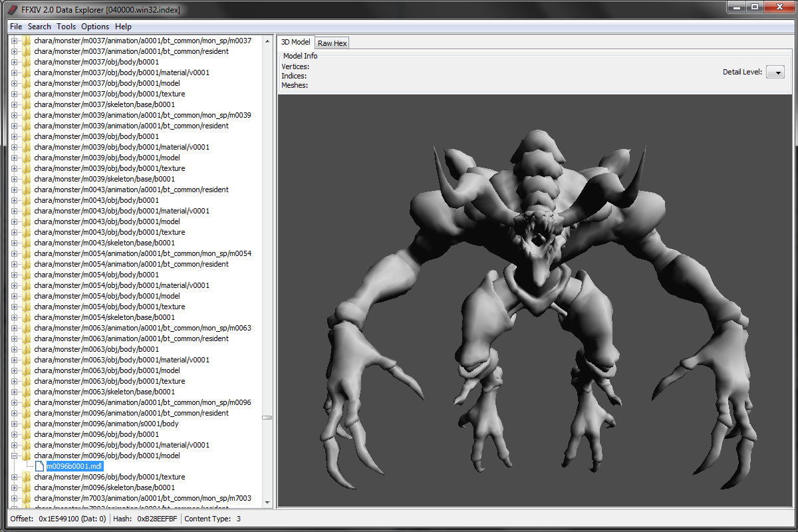Click folder icon of m0037/obj/body/b0001/model
This screenshot has height=532, width=798.
click(x=27, y=83)
